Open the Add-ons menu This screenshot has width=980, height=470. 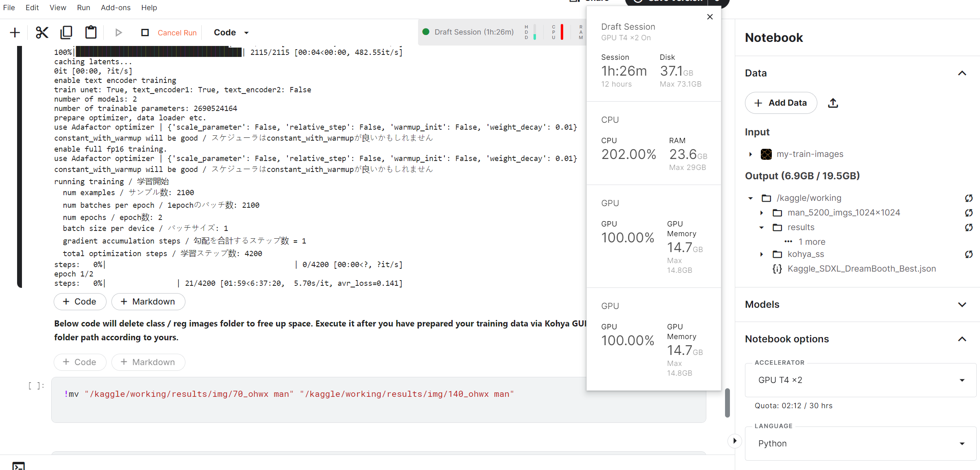(115, 8)
